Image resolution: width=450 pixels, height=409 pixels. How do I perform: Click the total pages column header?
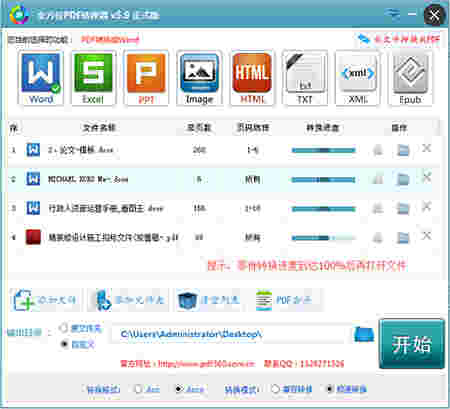click(199, 128)
